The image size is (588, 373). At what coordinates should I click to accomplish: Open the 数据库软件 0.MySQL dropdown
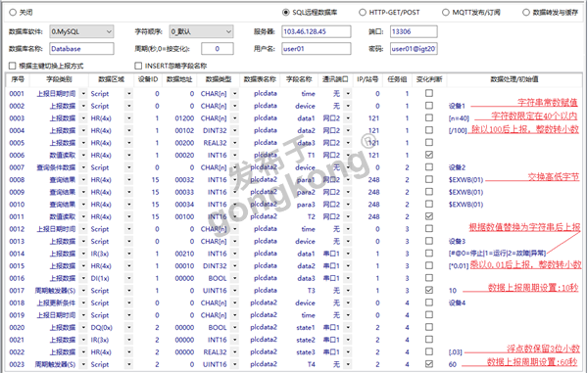click(81, 31)
